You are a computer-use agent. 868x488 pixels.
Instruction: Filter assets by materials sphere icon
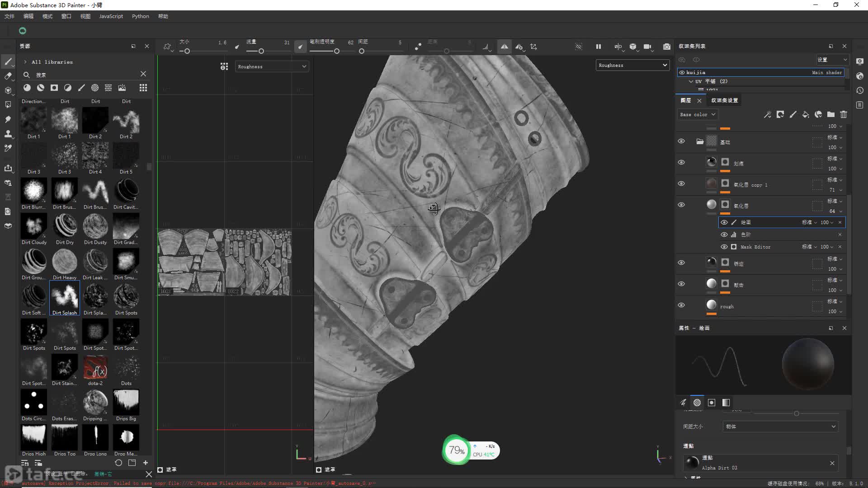point(27,88)
